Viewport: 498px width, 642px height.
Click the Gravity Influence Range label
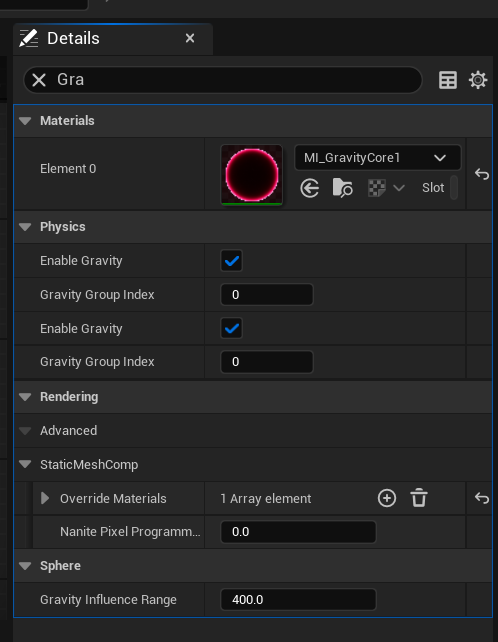coord(108,600)
